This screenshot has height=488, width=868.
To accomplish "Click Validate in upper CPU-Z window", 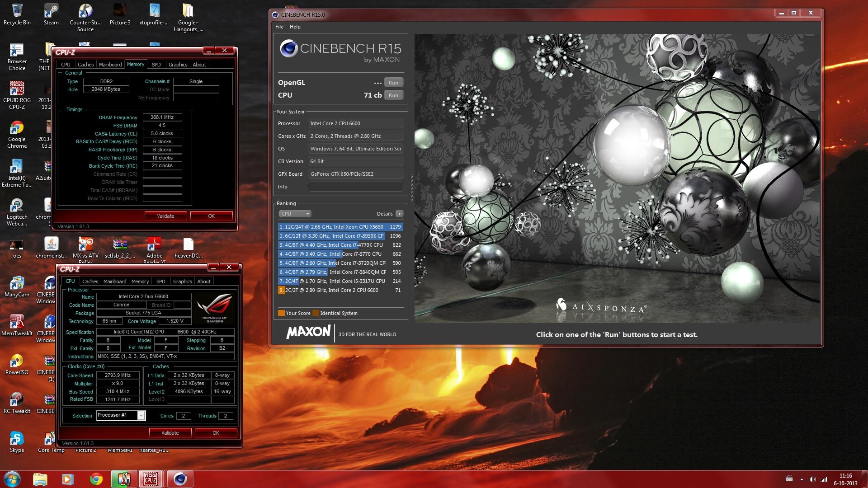I will [165, 216].
